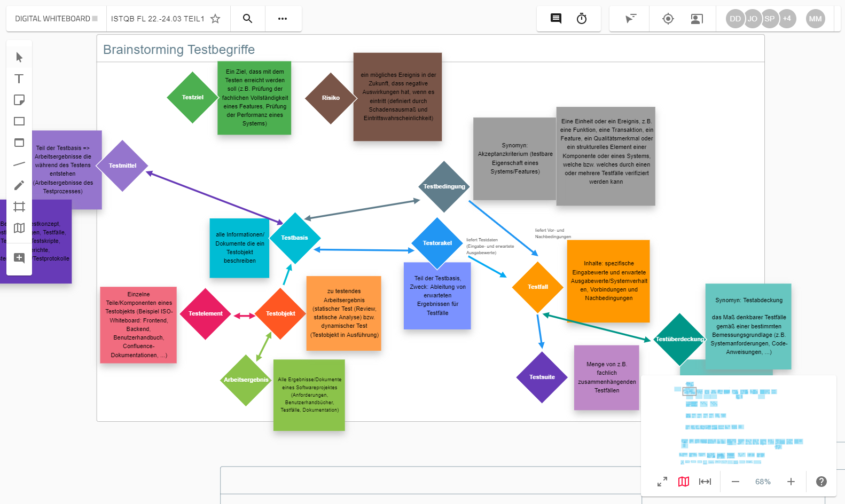The height and width of the screenshot is (504, 845).
Task: Add a comment with the comment tool
Action: tap(19, 258)
